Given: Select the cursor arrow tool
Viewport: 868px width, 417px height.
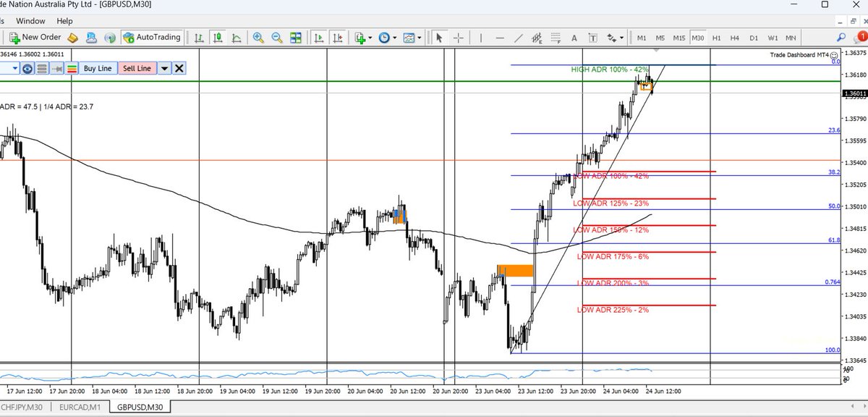Looking at the screenshot, I should [440, 37].
